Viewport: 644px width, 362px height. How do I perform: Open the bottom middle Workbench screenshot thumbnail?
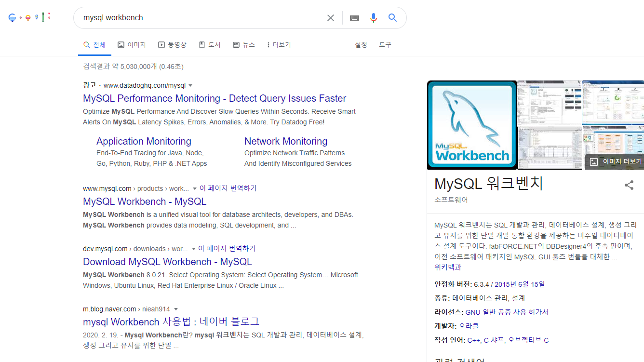click(x=550, y=148)
